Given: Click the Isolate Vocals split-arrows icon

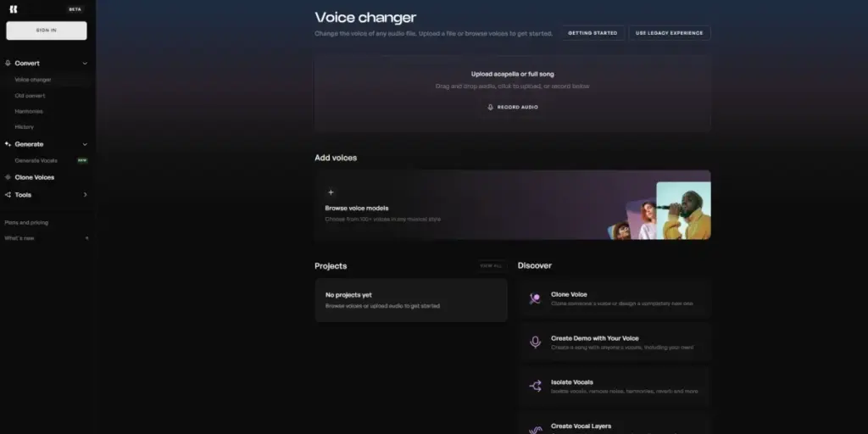Looking at the screenshot, I should [x=535, y=386].
